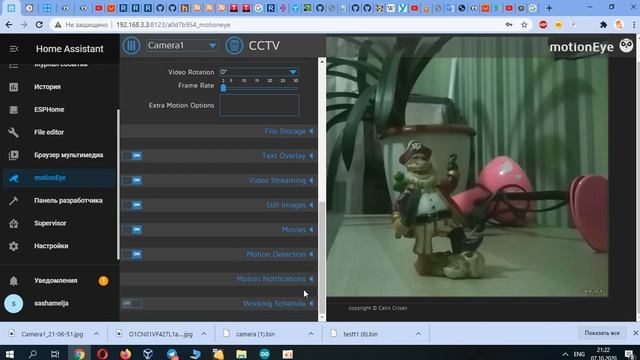This screenshot has height=360, width=640.
Task: Open Настройки in the sidebar
Action: click(51, 246)
